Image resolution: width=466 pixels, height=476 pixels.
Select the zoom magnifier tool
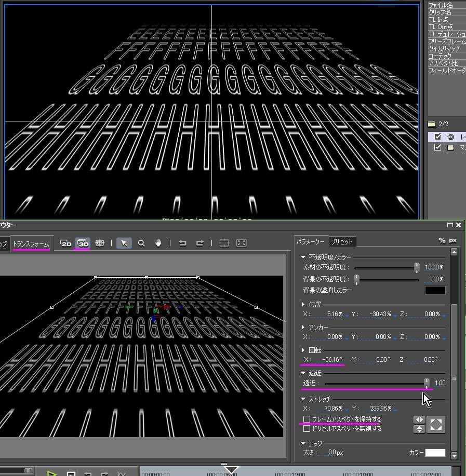click(x=141, y=243)
